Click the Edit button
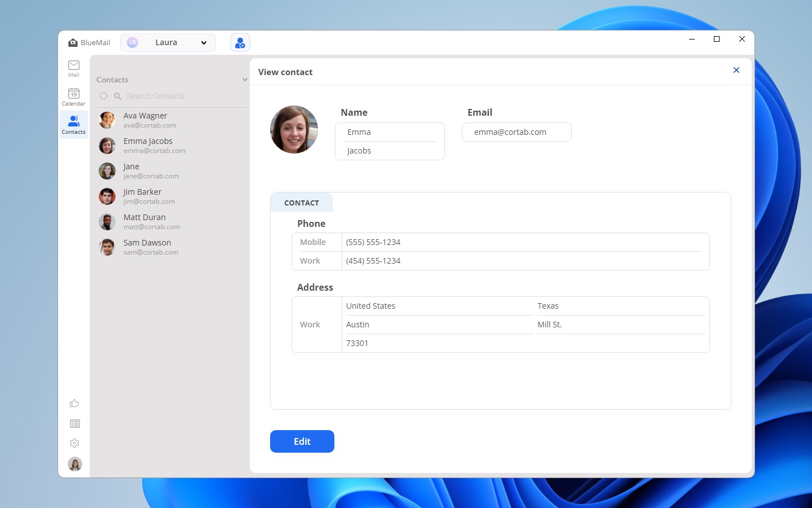 (x=302, y=441)
